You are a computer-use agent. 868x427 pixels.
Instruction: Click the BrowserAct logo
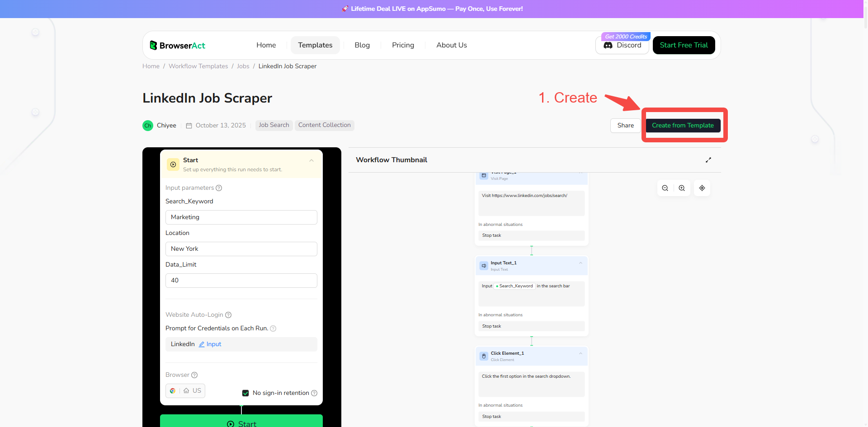[177, 45]
